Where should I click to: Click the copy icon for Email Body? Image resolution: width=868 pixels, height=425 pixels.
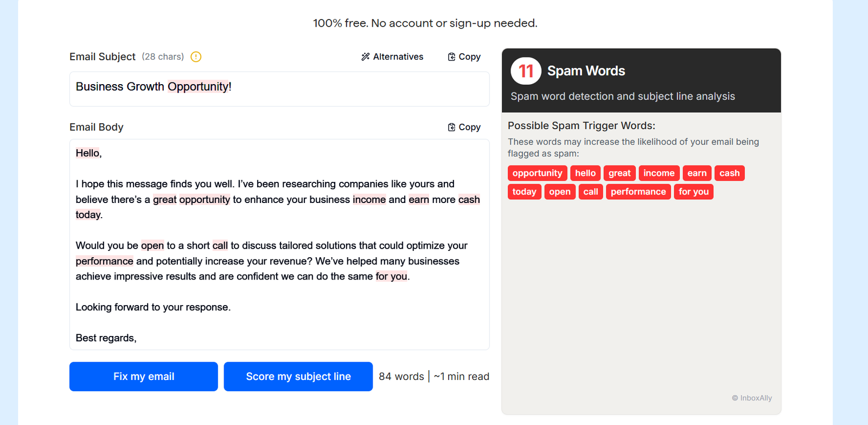coord(451,127)
